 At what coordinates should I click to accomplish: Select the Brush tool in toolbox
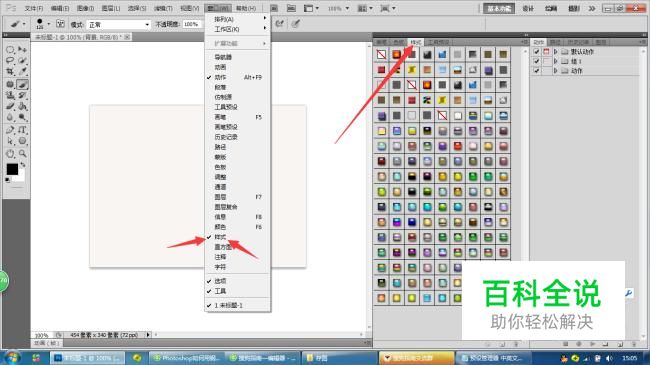pyautogui.click(x=22, y=84)
